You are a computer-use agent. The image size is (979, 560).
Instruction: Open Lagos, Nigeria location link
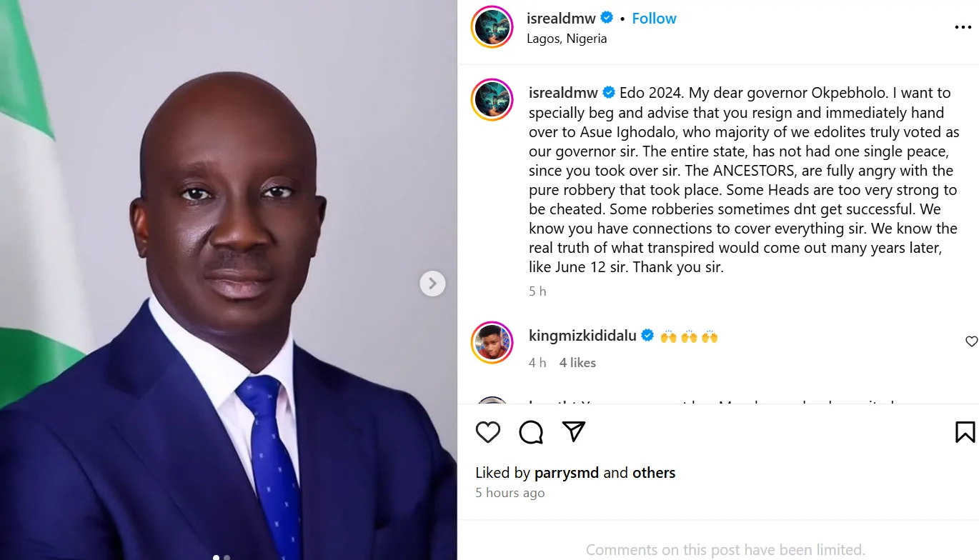coord(567,39)
